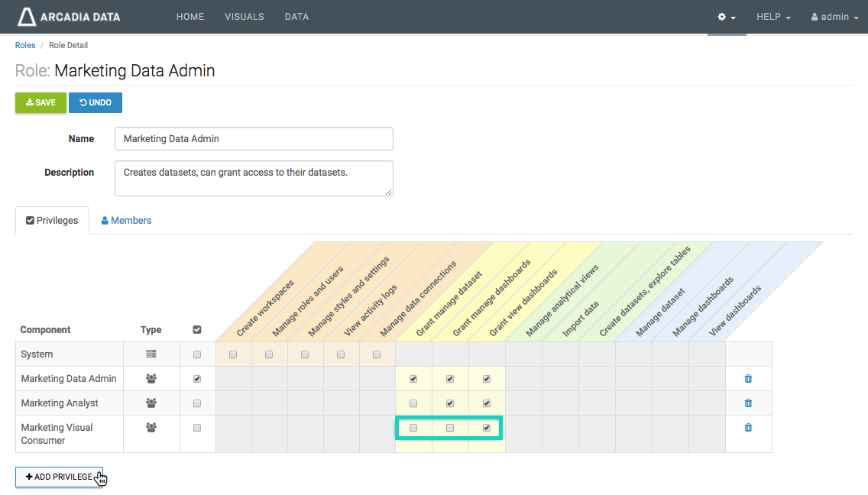The width and height of the screenshot is (868, 495).
Task: Remove Marketing Visual Consumer row via trash icon
Action: pos(748,428)
